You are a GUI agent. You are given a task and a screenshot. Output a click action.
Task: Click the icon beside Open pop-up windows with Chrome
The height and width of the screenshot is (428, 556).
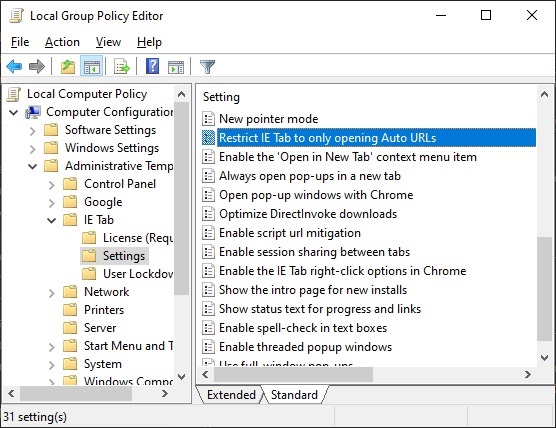coord(208,195)
